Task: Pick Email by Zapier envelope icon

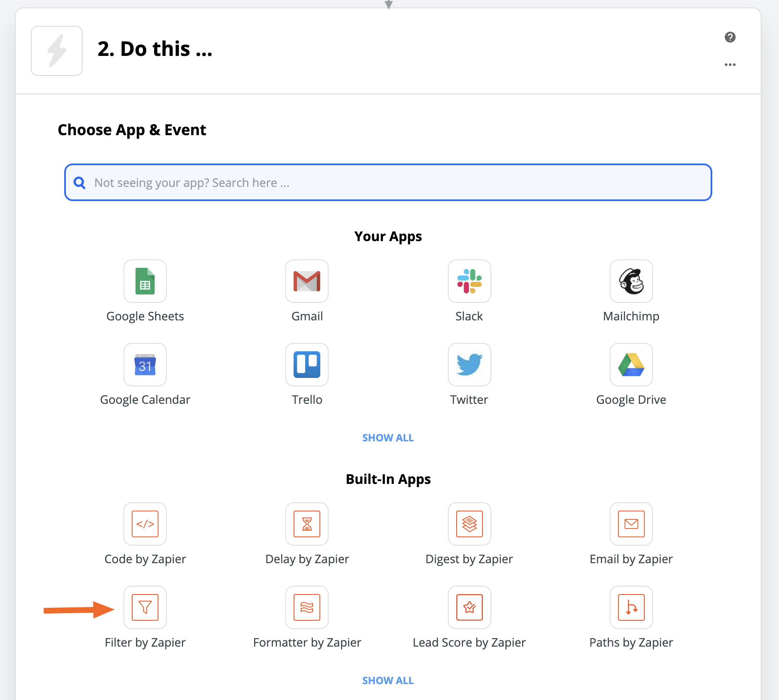Action: tap(631, 524)
